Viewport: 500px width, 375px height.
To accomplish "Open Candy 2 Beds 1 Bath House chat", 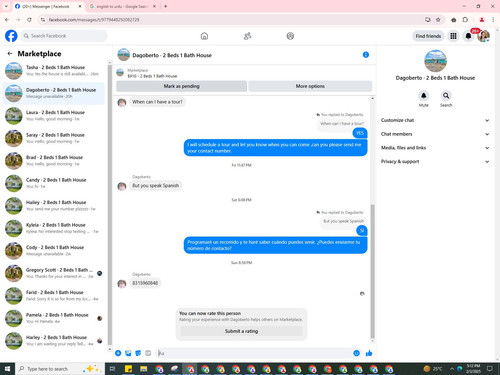I will 53,183.
